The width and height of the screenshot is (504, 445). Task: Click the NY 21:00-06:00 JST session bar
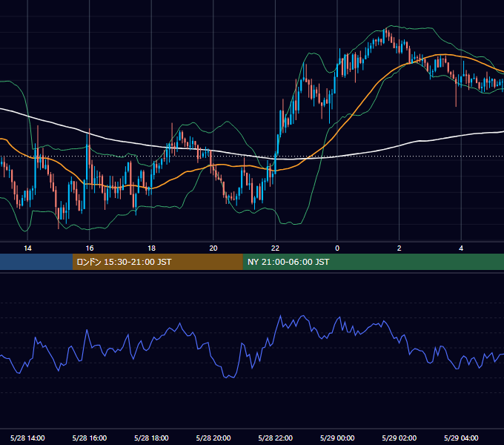pos(373,262)
